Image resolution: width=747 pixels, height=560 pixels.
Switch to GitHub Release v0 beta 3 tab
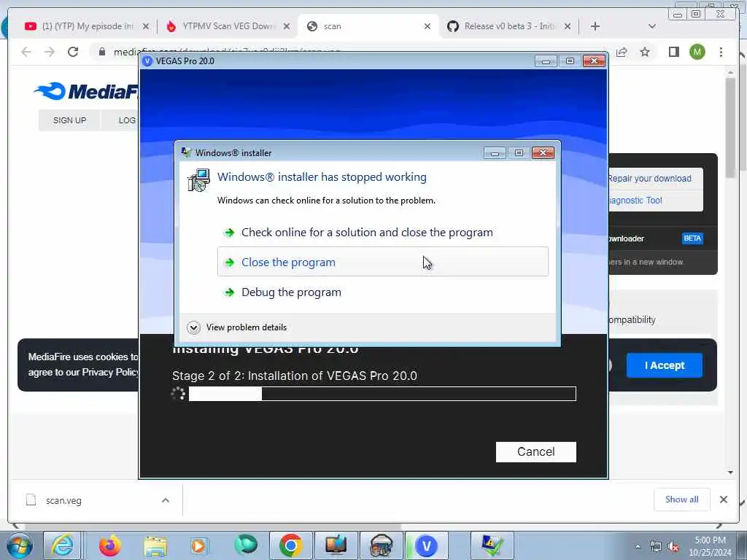tap(508, 26)
